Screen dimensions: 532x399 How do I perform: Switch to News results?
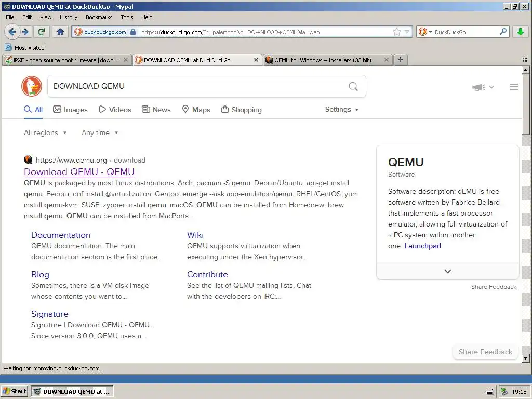pyautogui.click(x=156, y=110)
